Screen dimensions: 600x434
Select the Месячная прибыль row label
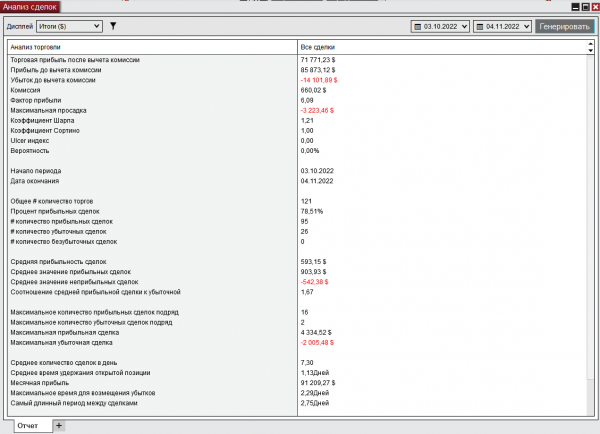click(39, 383)
